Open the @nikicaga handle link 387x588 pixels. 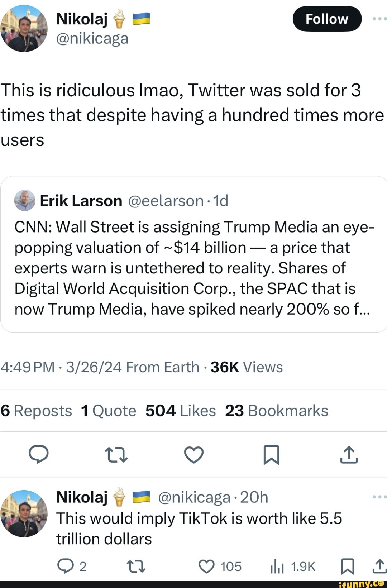point(92,39)
